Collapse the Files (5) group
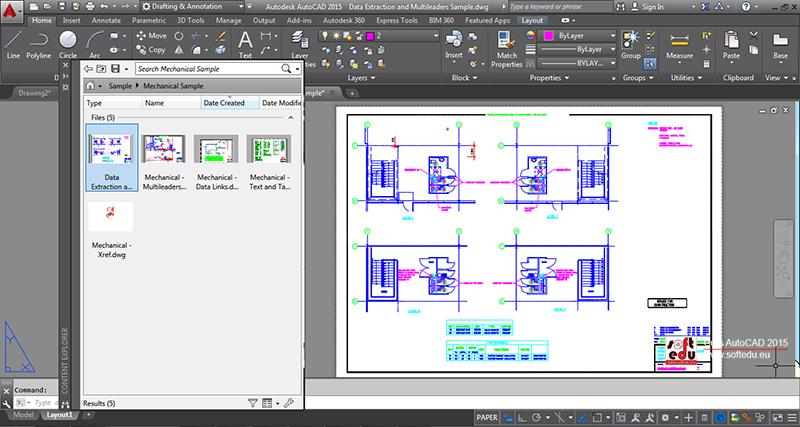The image size is (800, 427). (291, 117)
